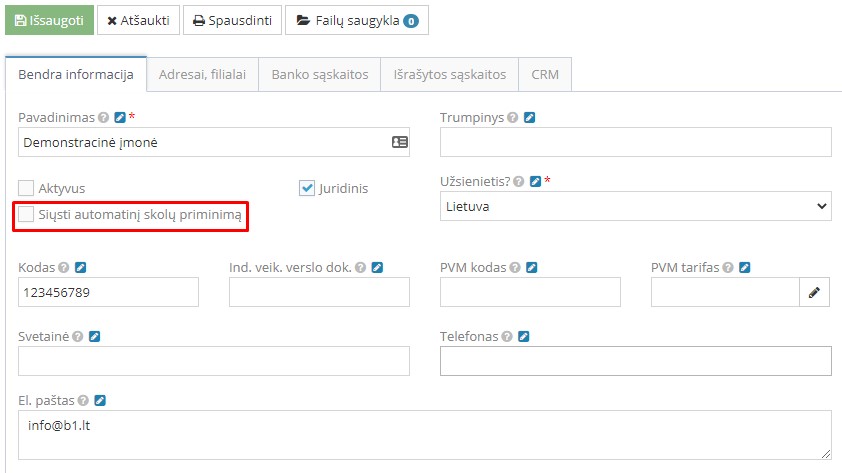Click the 0 badge on Failų saugykla
This screenshot has width=842, height=473.
411,21
